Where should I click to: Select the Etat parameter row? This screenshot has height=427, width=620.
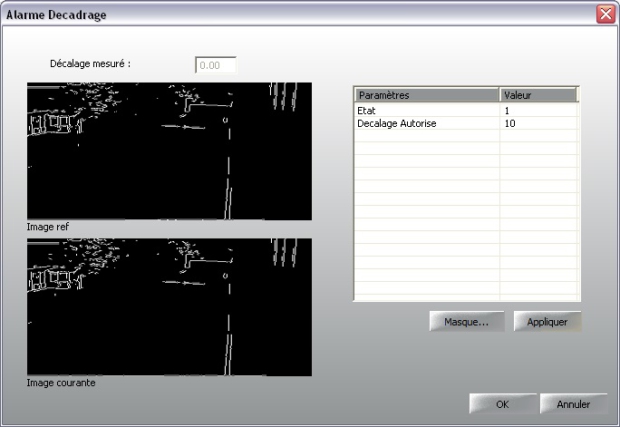(x=467, y=110)
